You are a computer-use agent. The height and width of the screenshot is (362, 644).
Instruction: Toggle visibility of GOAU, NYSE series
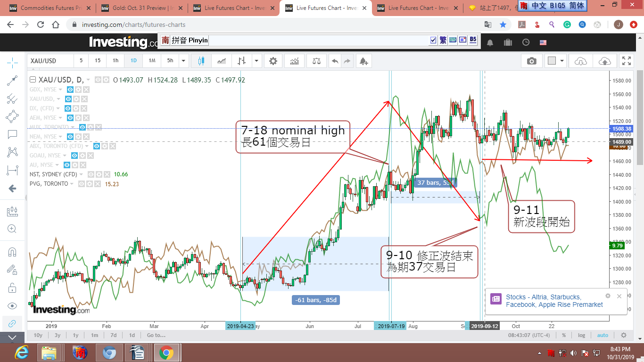click(x=74, y=156)
